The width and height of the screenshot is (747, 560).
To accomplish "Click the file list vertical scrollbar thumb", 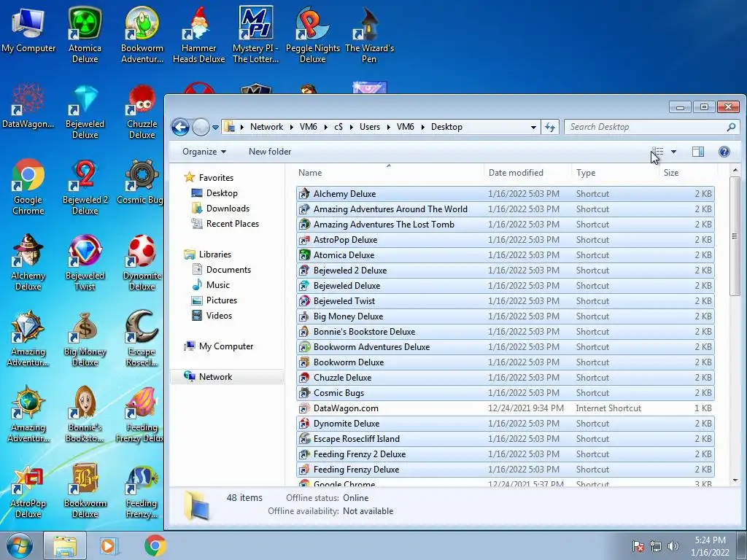I will point(735,236).
